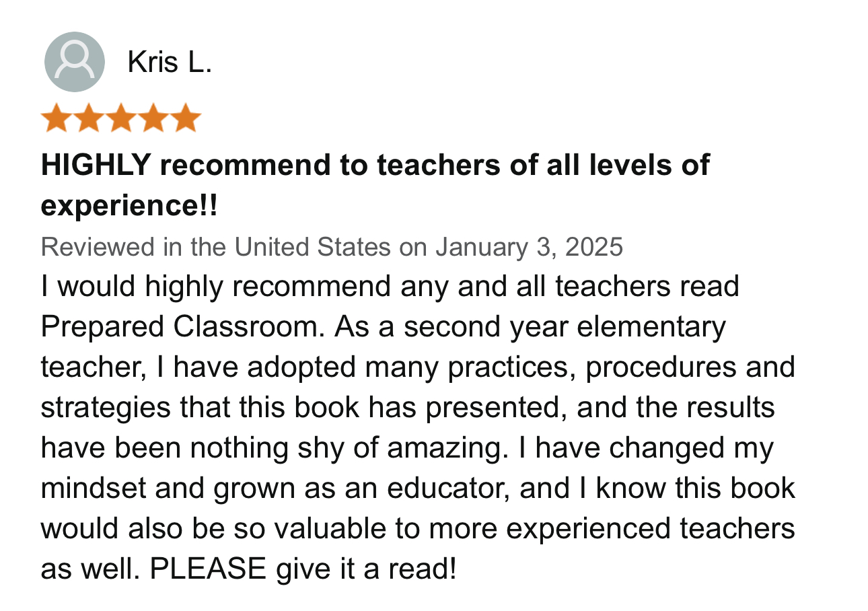Click Kris L.'s gray profile avatar

pyautogui.click(x=74, y=62)
